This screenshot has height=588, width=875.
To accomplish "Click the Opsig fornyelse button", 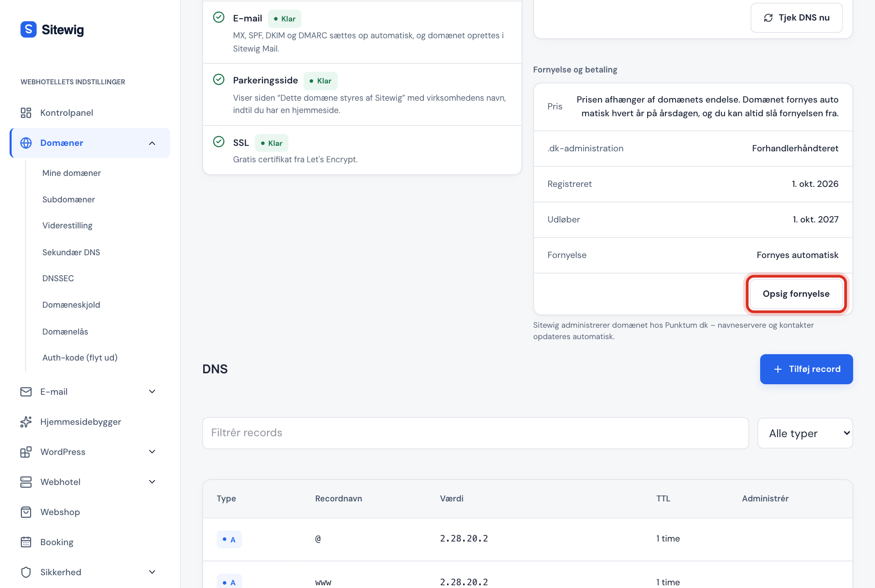I will [796, 294].
